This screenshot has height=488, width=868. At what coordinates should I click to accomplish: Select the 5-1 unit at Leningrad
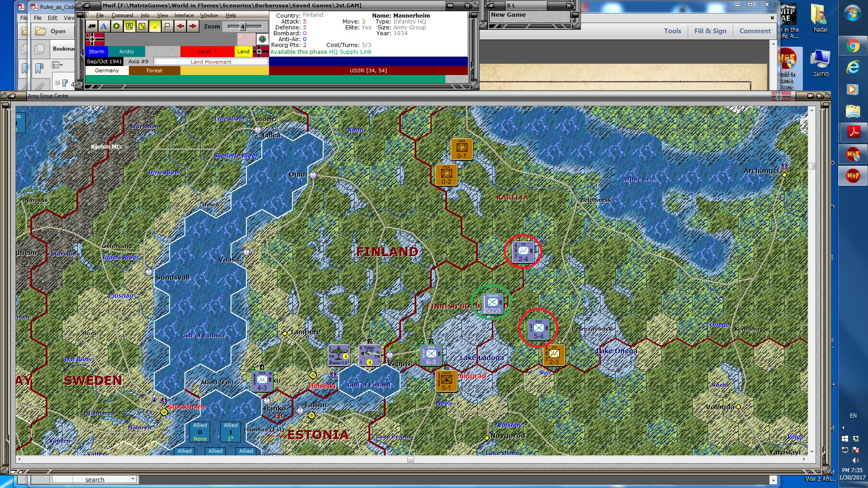tap(446, 381)
